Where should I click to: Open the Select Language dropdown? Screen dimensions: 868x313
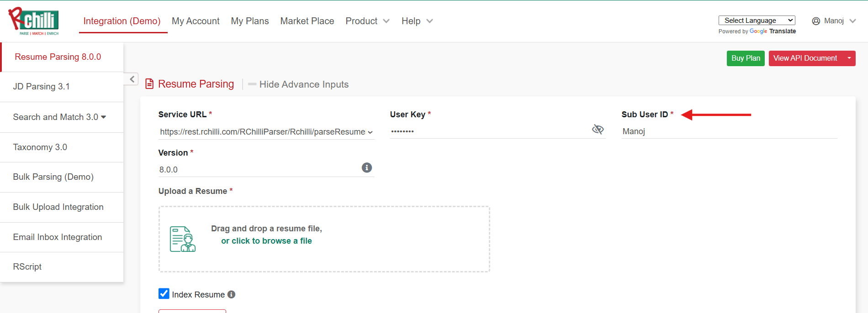click(757, 20)
